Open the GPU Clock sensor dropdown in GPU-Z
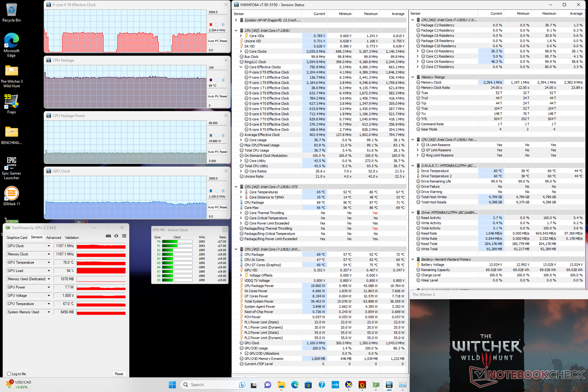 [49, 246]
